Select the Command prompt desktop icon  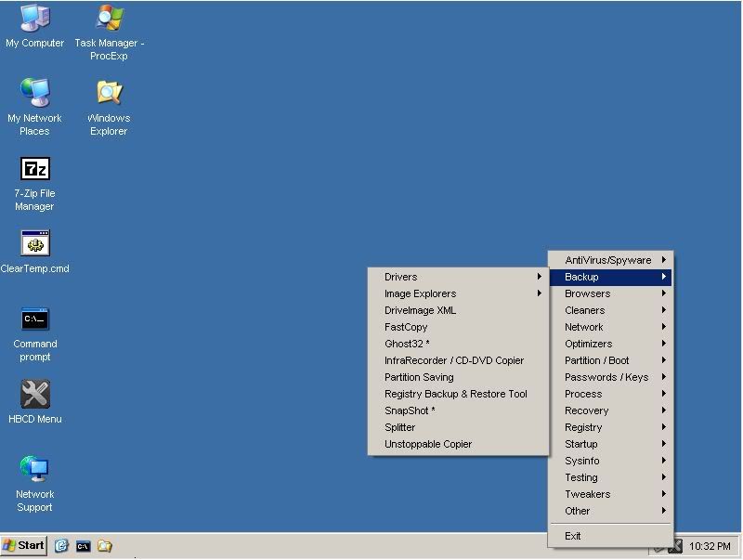pos(34,334)
